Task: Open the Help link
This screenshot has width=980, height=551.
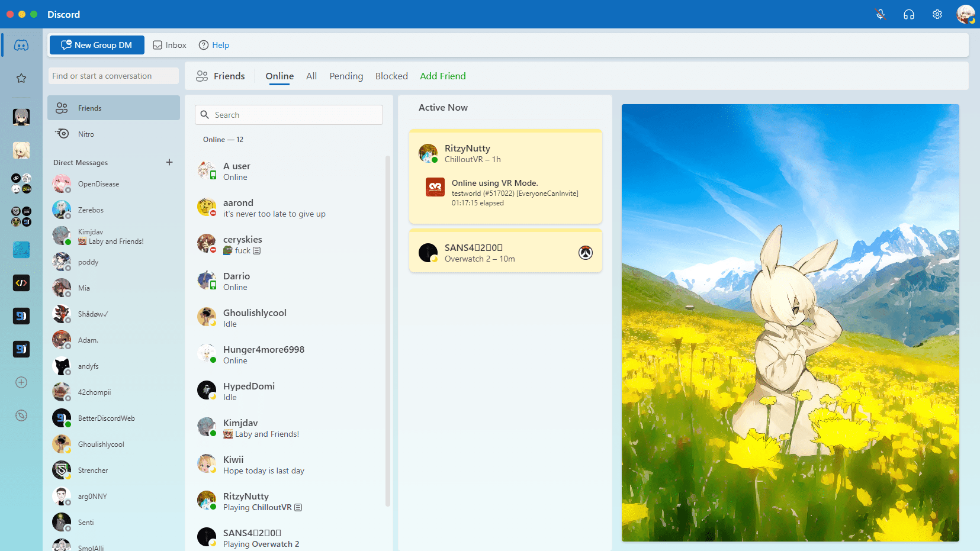Action: (221, 44)
